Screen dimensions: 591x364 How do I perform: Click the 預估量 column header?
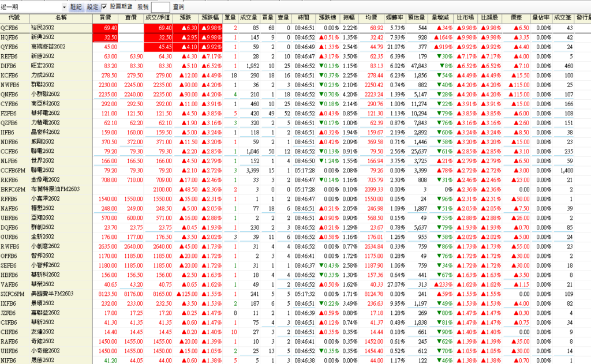tap(418, 18)
